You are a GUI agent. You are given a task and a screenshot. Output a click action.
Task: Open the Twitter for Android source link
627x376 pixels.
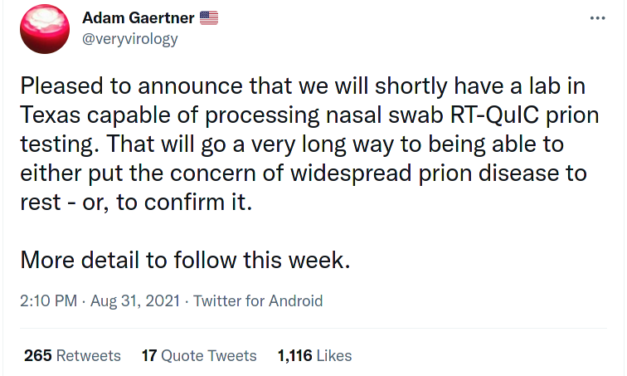click(x=258, y=301)
